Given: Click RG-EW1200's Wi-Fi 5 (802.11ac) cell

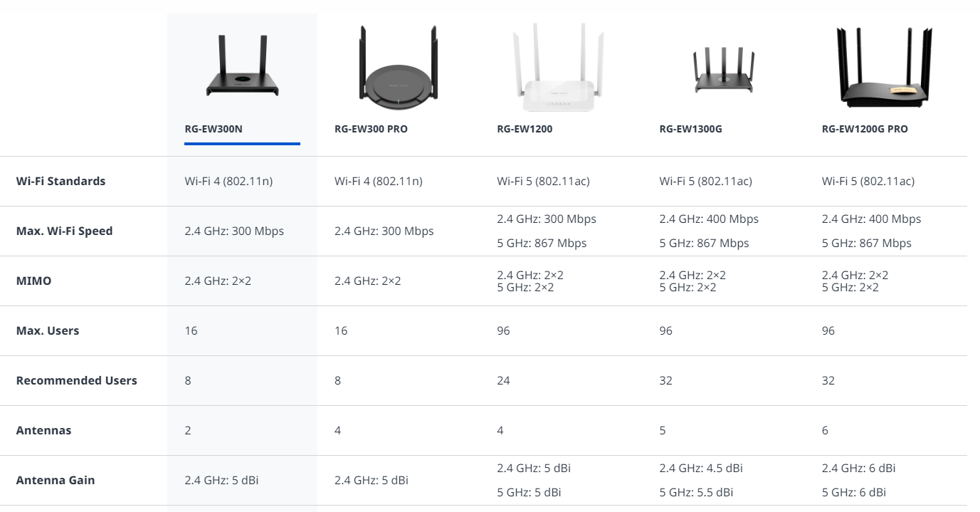Looking at the screenshot, I should [x=543, y=181].
